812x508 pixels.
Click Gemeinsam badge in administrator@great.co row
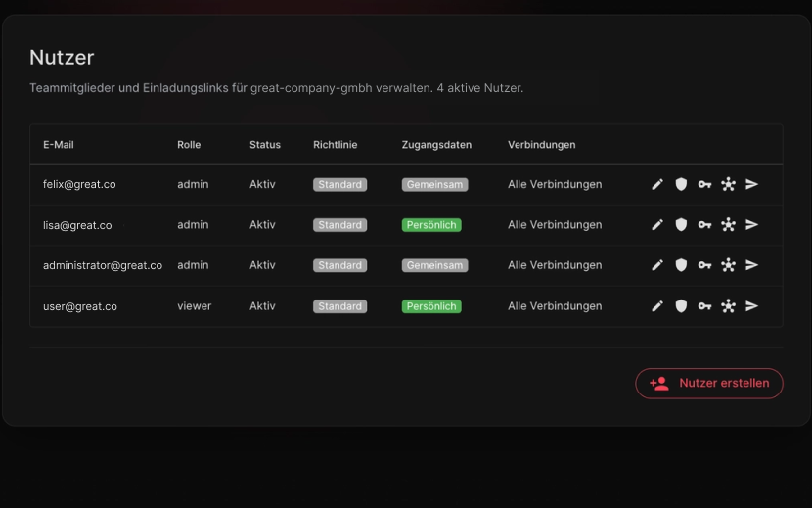(x=434, y=265)
